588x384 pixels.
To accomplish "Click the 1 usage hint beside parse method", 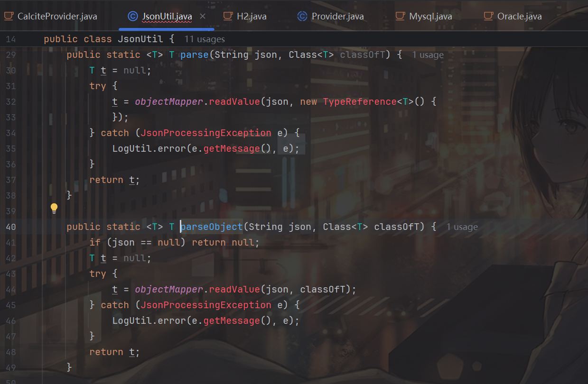I will click(428, 55).
